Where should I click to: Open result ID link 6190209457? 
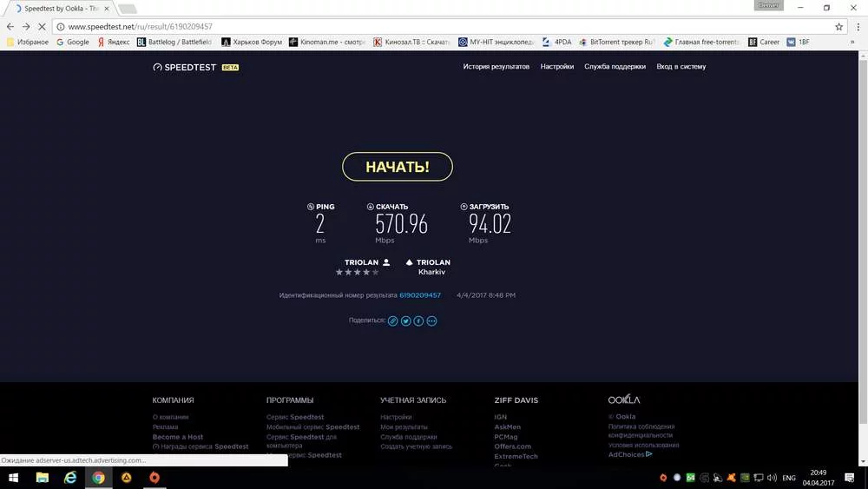coord(420,295)
